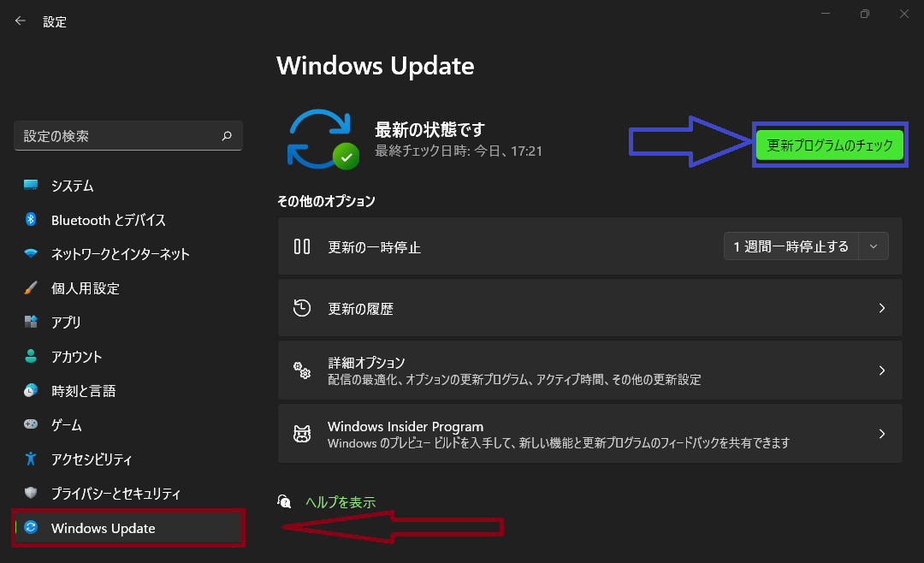Click the Bluetooth icon in sidebar
924x563 pixels.
31,219
